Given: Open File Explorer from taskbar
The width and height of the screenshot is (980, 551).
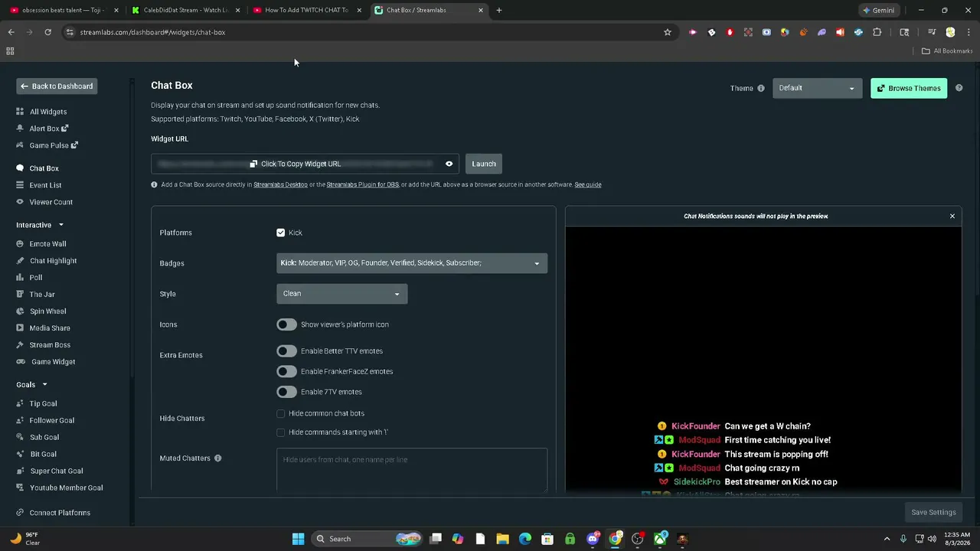Looking at the screenshot, I should coord(503,539).
